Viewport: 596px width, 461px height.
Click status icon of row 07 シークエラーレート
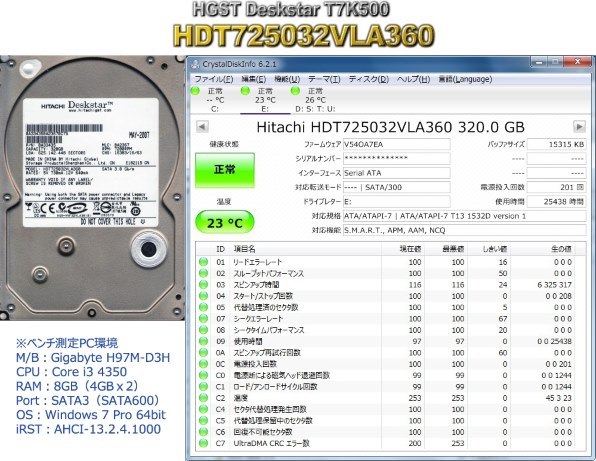[204, 318]
